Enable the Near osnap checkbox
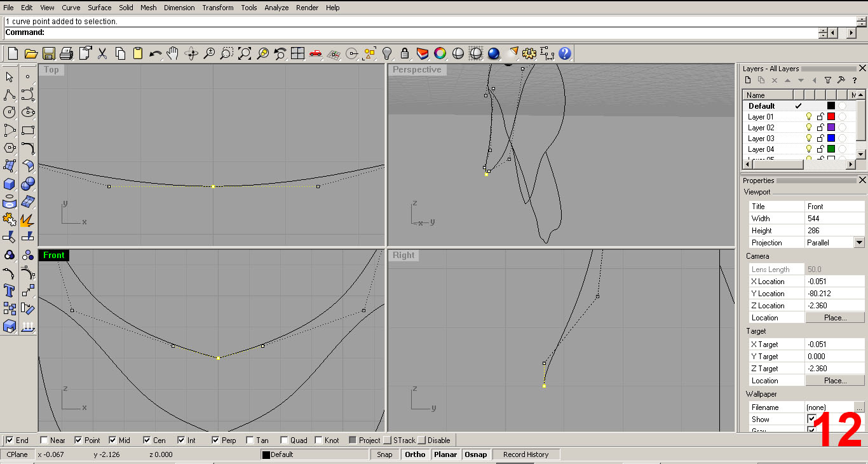This screenshot has width=868, height=464. pyautogui.click(x=44, y=440)
